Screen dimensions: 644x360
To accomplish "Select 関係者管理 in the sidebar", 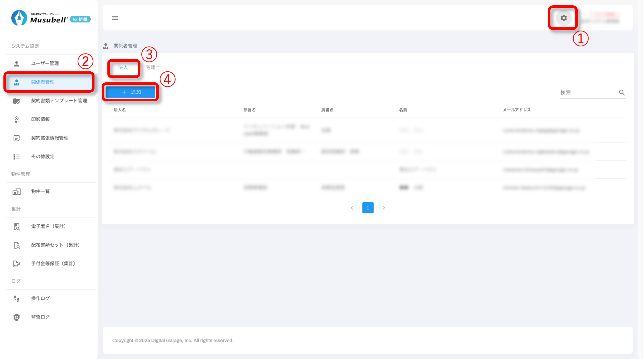I will (43, 82).
